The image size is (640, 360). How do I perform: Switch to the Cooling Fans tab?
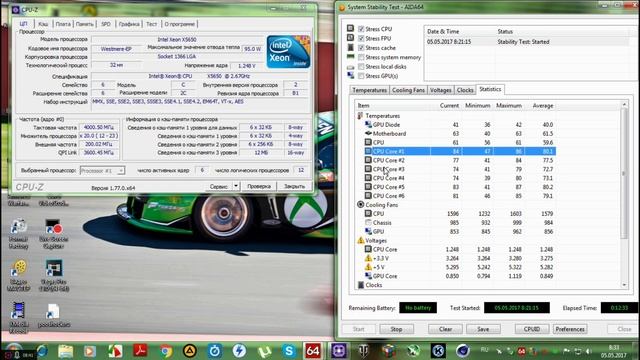[408, 90]
